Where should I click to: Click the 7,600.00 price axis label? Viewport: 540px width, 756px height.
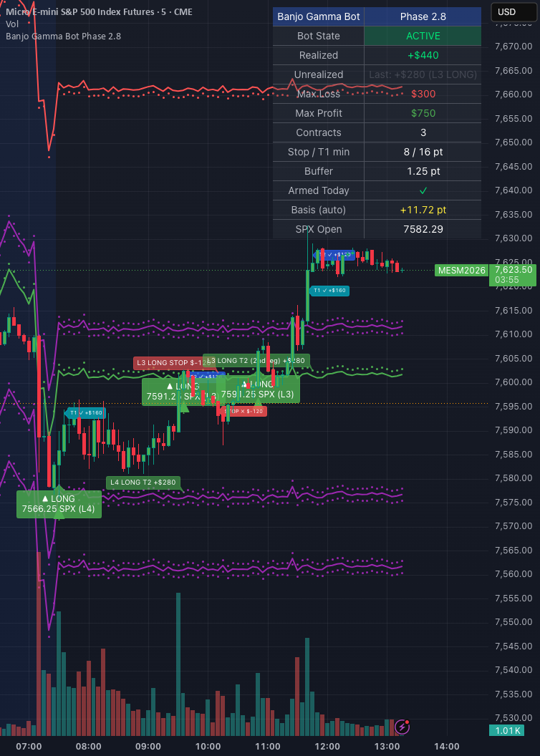pos(513,382)
